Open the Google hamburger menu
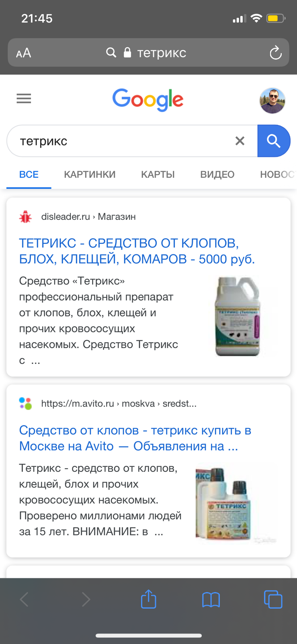Image resolution: width=297 pixels, height=644 pixels. (x=24, y=98)
